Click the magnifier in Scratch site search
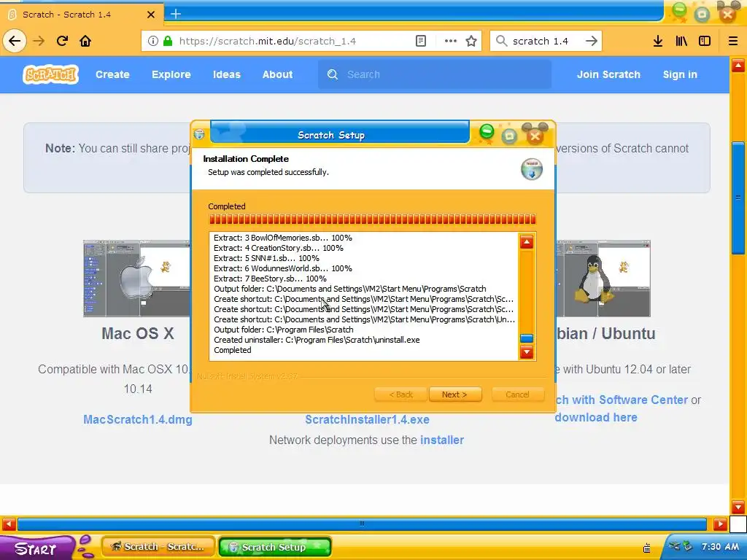 (x=333, y=74)
